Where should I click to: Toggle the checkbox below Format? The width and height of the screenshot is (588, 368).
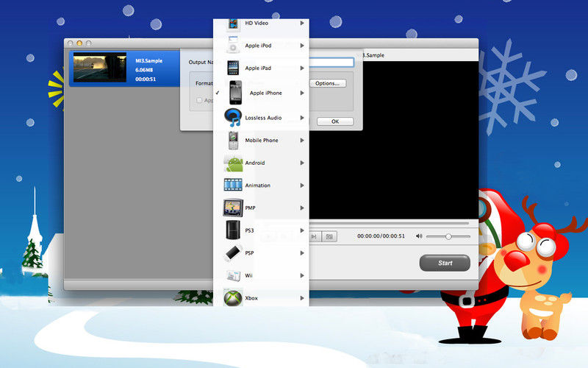(x=199, y=100)
